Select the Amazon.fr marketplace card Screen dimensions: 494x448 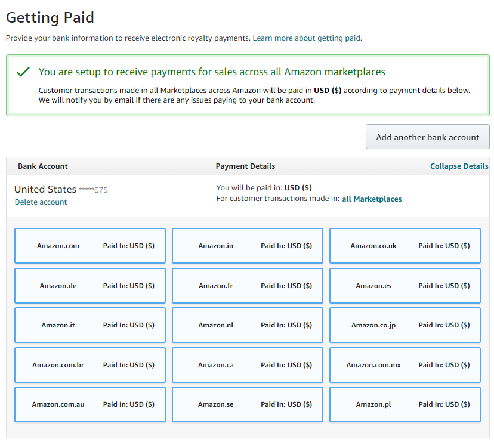[x=248, y=286]
